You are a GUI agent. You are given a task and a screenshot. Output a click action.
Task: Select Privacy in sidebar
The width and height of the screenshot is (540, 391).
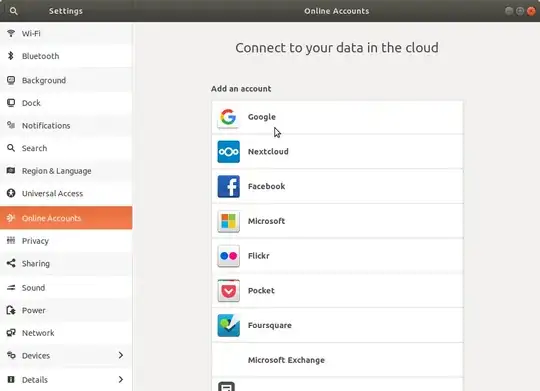(66, 240)
